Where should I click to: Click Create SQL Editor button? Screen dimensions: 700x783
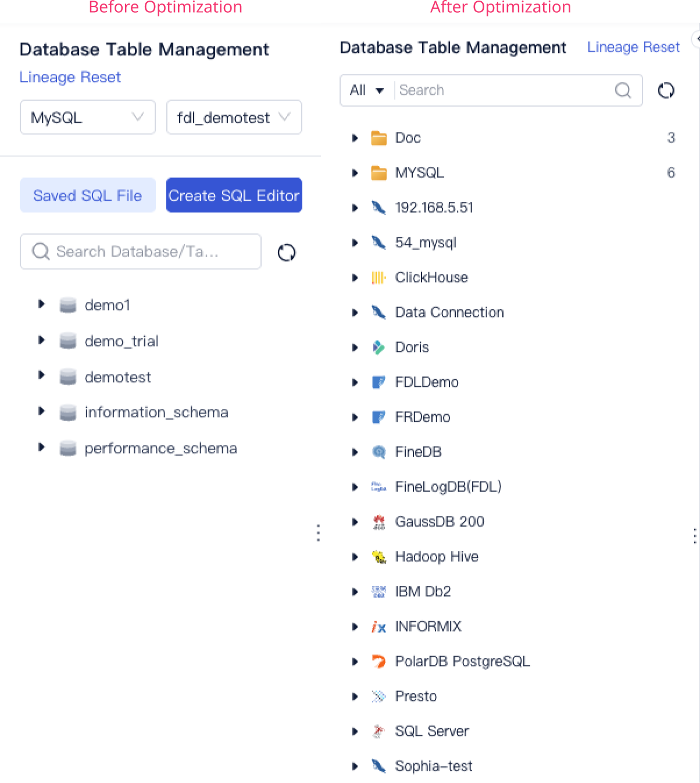tap(234, 195)
